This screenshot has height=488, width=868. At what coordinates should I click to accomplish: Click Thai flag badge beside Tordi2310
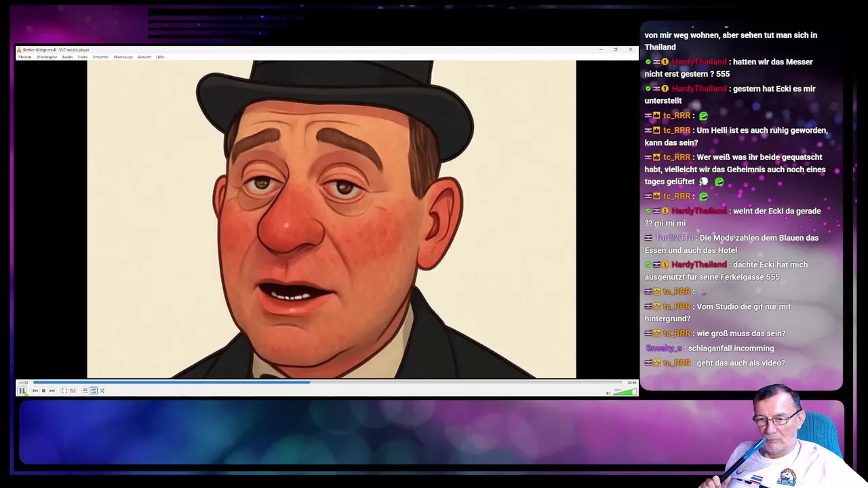[648, 238]
